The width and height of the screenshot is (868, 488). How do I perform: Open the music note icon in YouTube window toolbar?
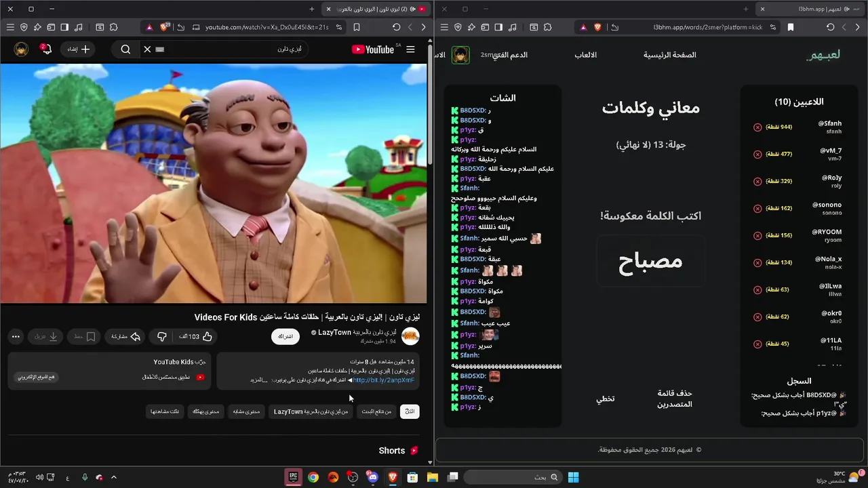(x=78, y=27)
